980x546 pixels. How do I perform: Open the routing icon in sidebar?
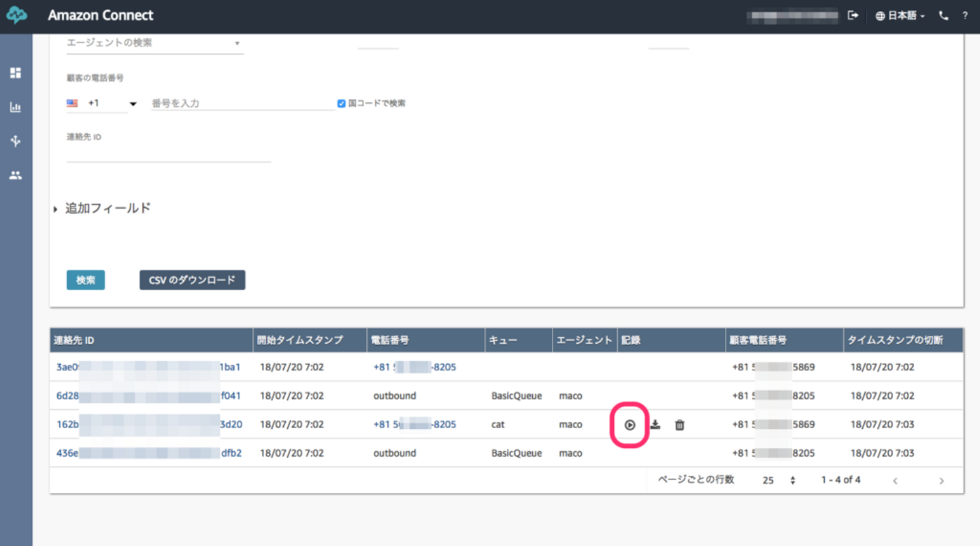coord(15,141)
